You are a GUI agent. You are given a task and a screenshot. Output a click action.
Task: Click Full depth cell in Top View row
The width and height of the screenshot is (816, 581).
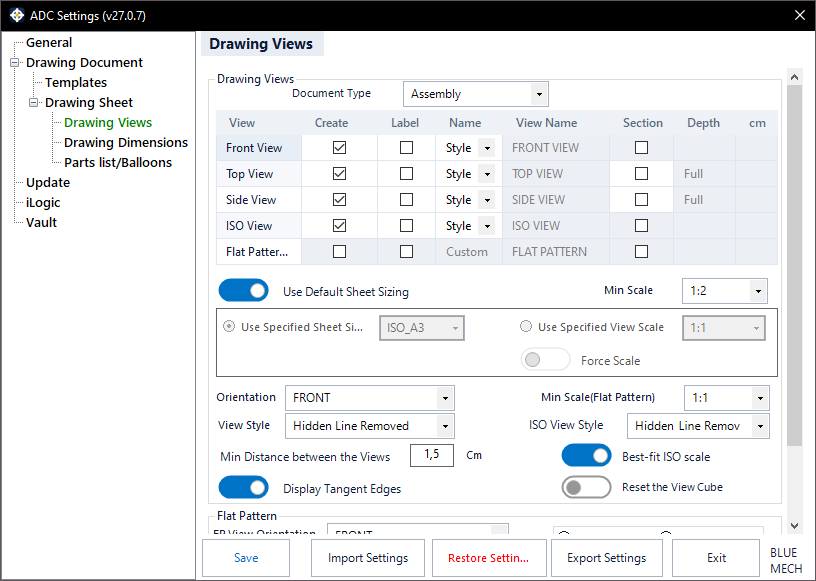pos(704,174)
